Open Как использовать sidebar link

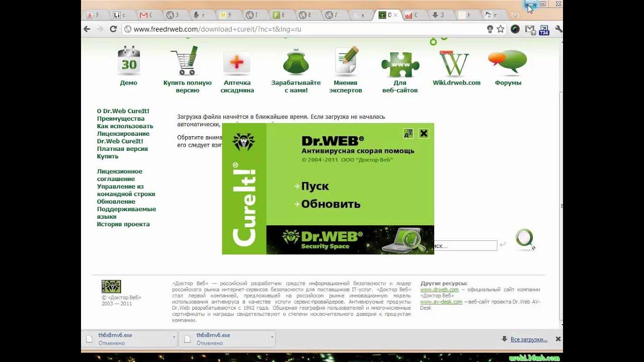pyautogui.click(x=125, y=126)
